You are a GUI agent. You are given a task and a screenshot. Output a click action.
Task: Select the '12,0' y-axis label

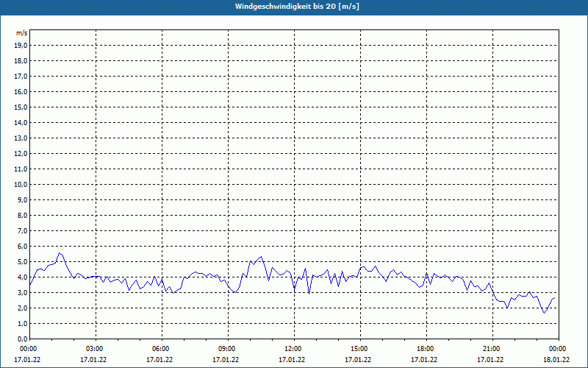21,154
